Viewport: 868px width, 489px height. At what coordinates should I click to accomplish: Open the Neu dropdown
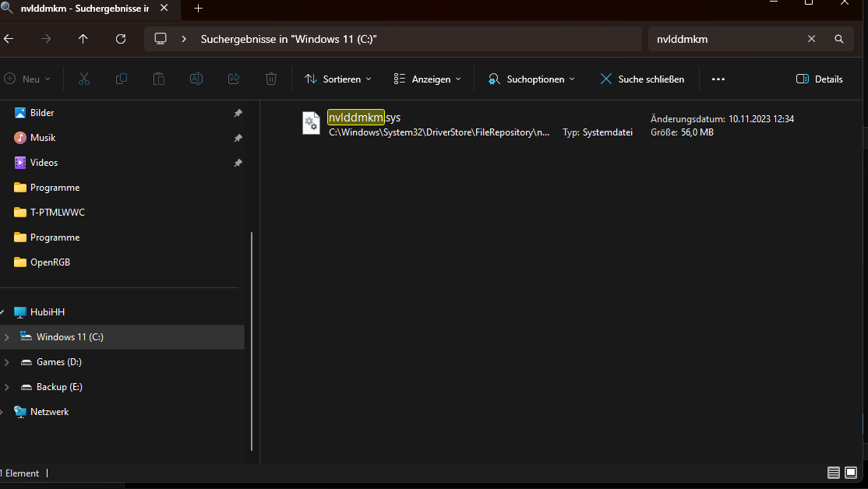coord(28,79)
